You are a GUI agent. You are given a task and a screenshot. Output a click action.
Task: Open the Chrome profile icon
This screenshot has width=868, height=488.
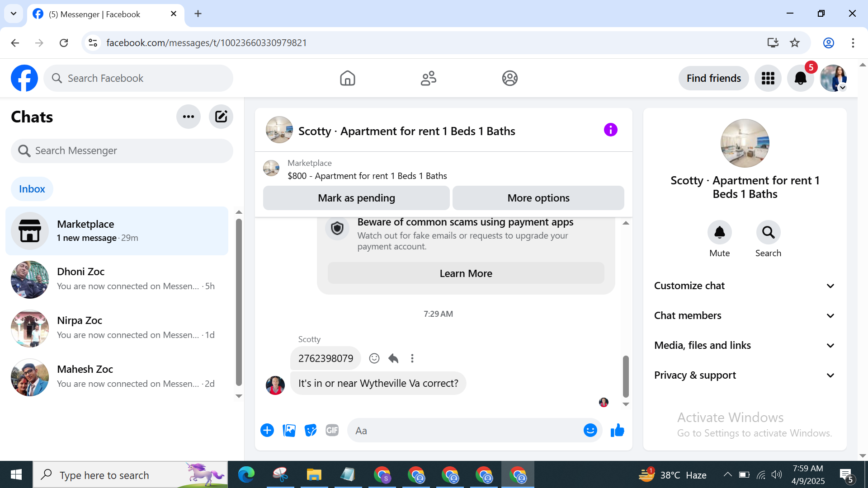coord(828,43)
